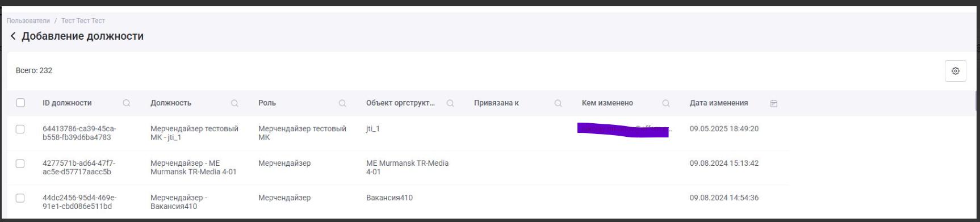
Task: Open the Пользователи breadcrumb
Action: (28, 21)
